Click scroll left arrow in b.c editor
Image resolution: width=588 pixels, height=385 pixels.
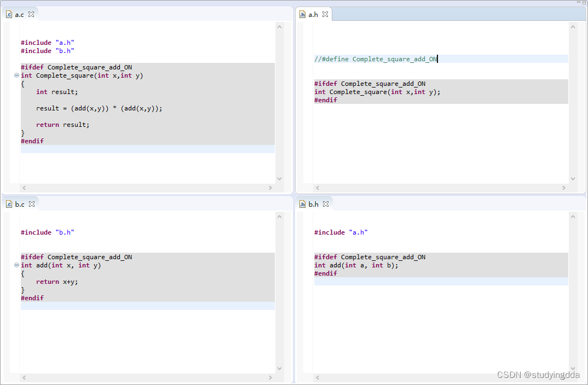click(25, 377)
